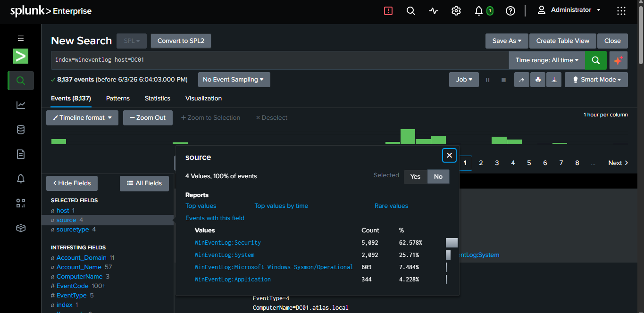Image resolution: width=644 pixels, height=313 pixels.
Task: Close the source field popup
Action: (449, 155)
